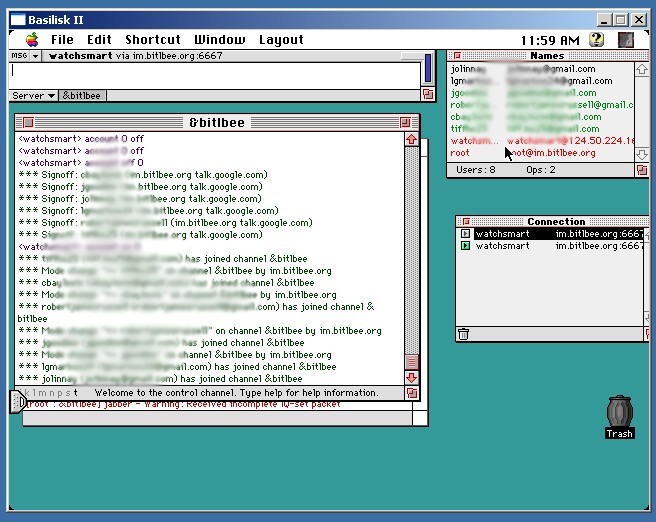Toggle channel mode m in &bitlbee
The image size is (656, 522).
tap(42, 393)
